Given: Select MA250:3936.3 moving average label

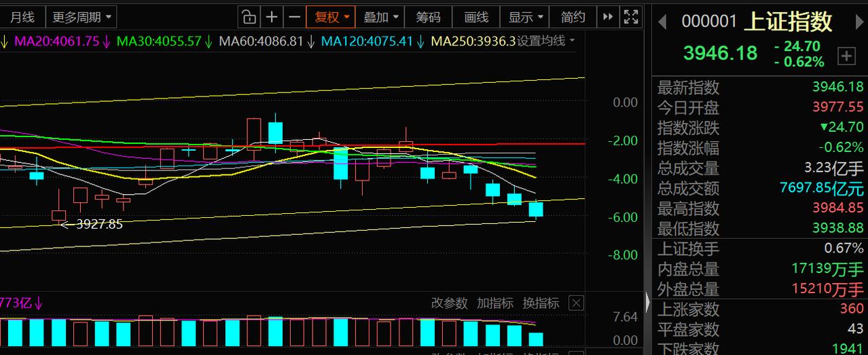Looking at the screenshot, I should [473, 41].
